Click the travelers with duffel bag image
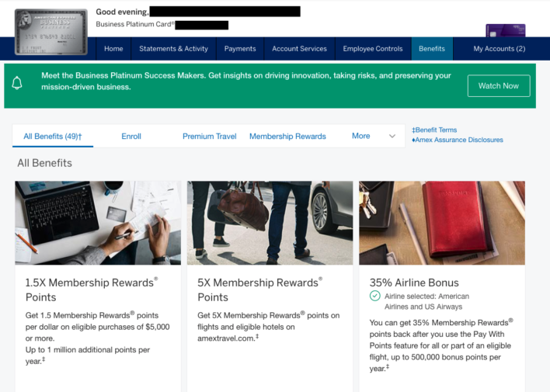 pyautogui.click(x=270, y=223)
